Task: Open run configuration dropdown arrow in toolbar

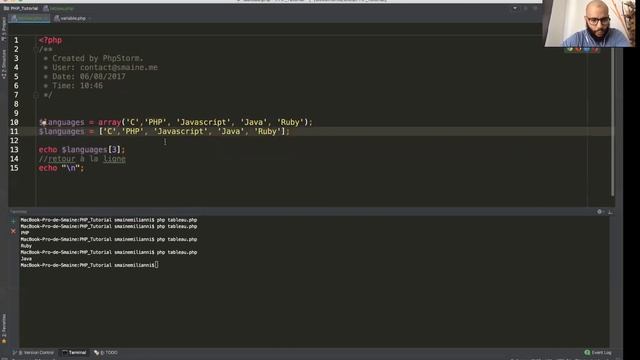Action: [x=515, y=8]
